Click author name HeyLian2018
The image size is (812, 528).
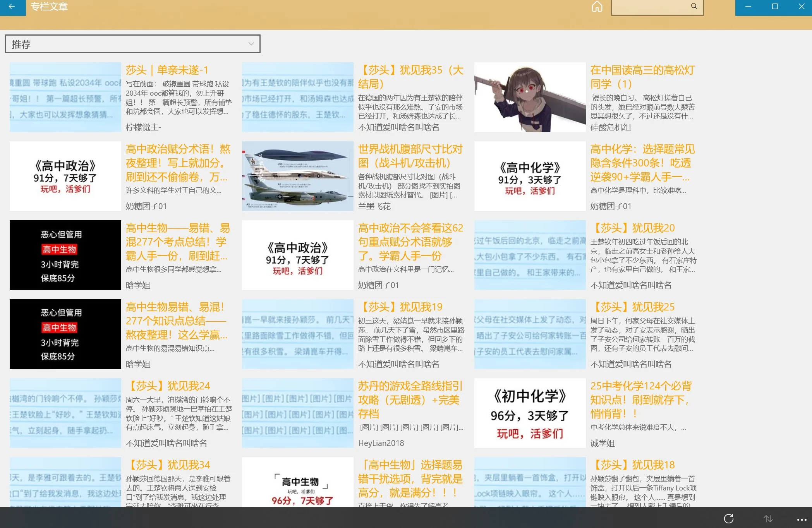point(381,443)
